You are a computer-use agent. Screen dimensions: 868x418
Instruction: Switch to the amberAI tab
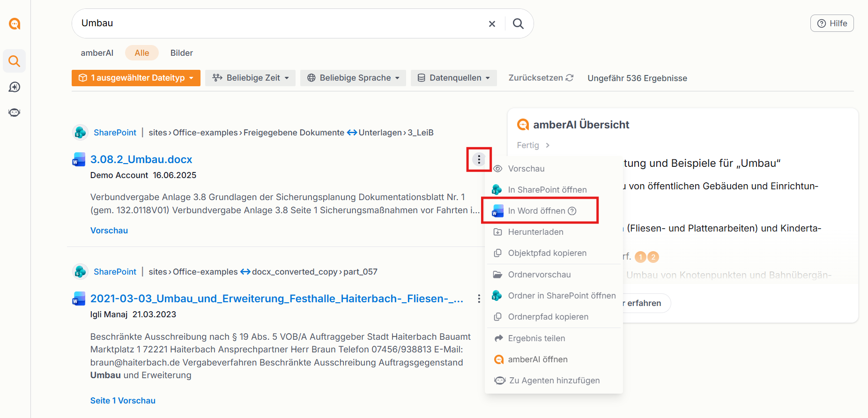coord(97,53)
